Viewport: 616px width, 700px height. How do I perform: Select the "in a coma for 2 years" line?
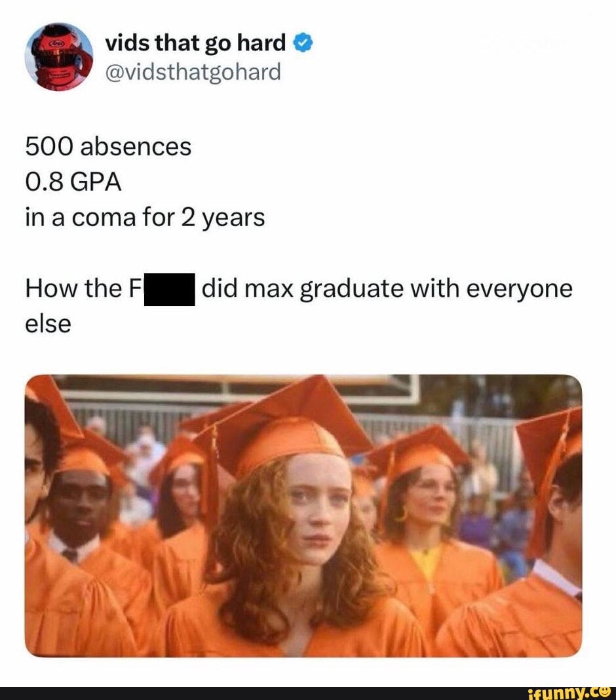[145, 218]
